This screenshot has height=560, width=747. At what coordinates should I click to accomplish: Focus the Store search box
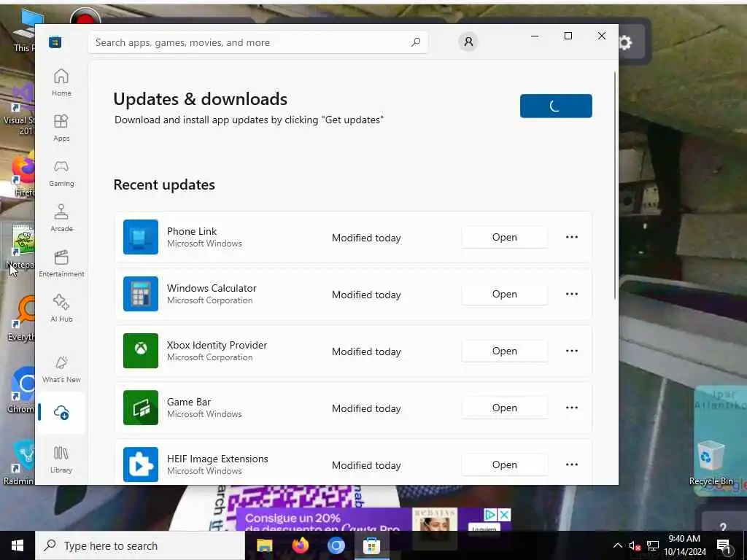pos(258,42)
